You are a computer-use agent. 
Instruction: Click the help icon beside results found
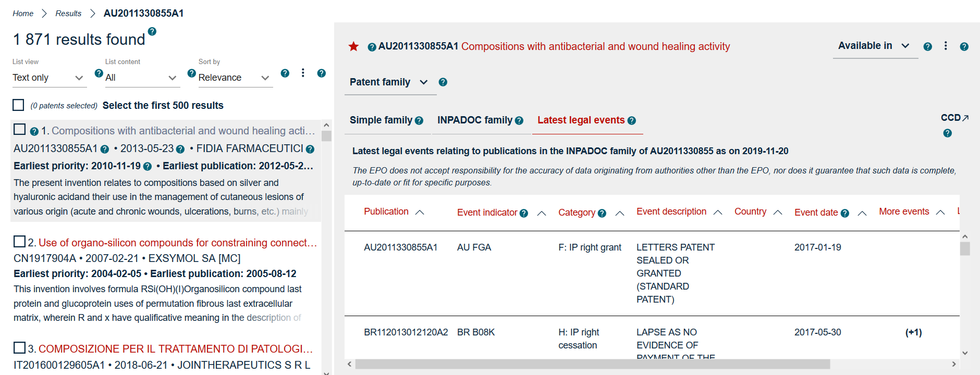[x=152, y=31]
